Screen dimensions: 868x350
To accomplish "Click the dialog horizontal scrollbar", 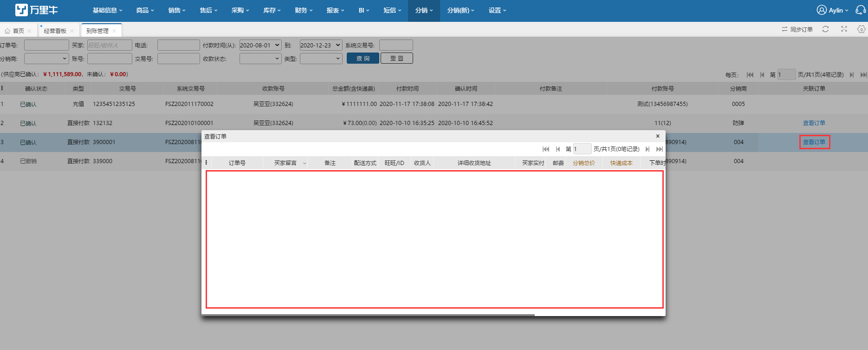I will 368,315.
